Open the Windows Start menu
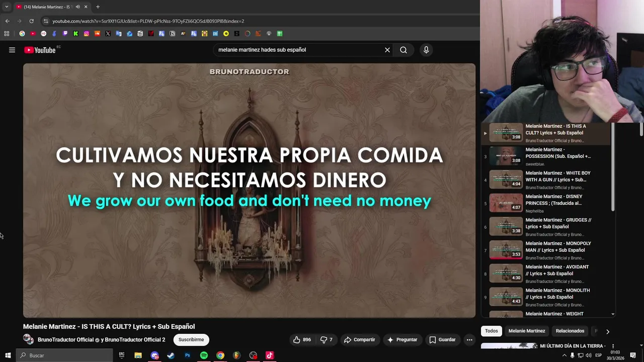644x362 pixels. coord(8,355)
